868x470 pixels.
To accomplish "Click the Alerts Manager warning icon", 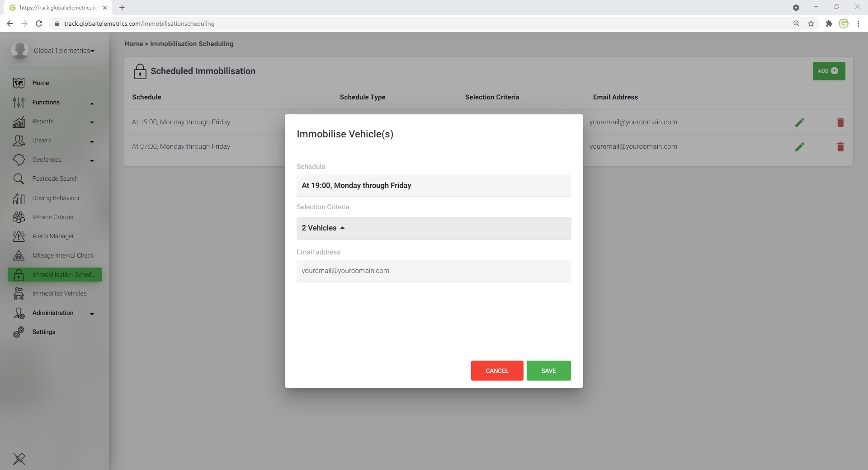I will coord(19,236).
